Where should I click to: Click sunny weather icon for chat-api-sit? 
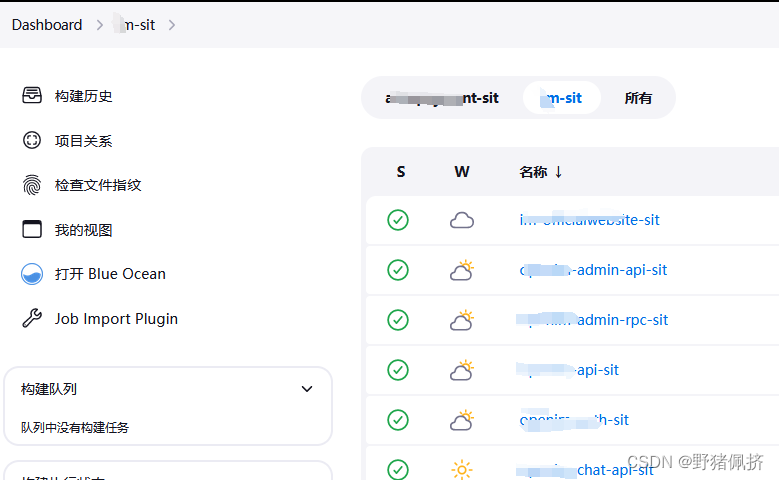click(x=462, y=470)
